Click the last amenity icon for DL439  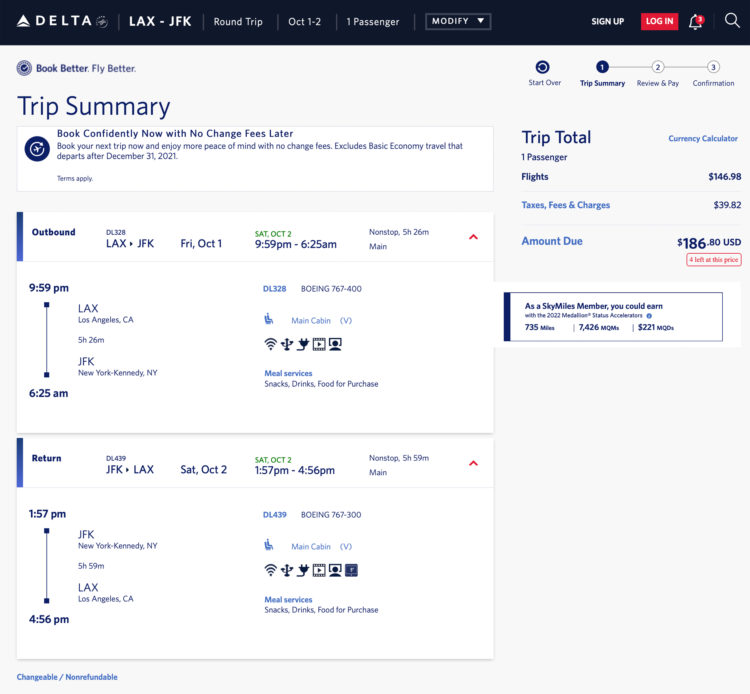[x=352, y=570]
